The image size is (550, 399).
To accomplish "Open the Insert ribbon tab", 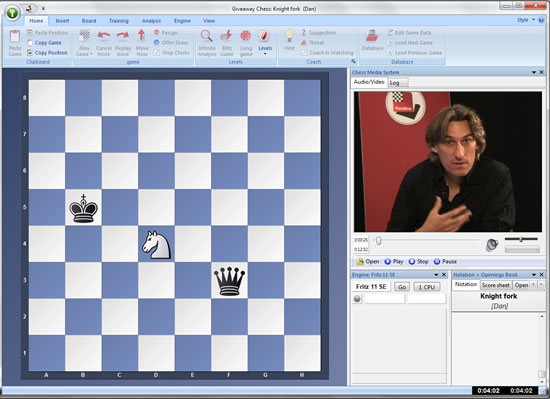I will [62, 21].
